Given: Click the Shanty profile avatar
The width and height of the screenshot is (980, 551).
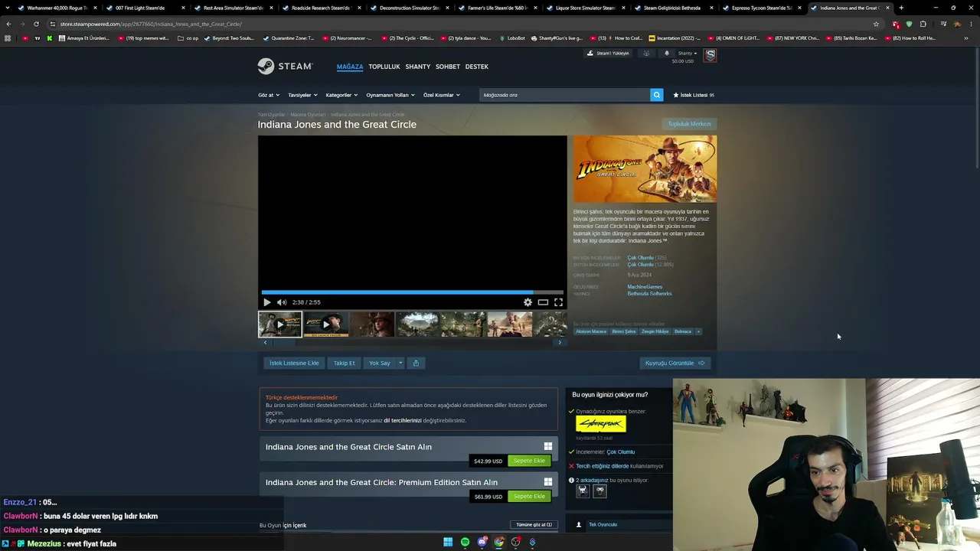Looking at the screenshot, I should [x=710, y=55].
